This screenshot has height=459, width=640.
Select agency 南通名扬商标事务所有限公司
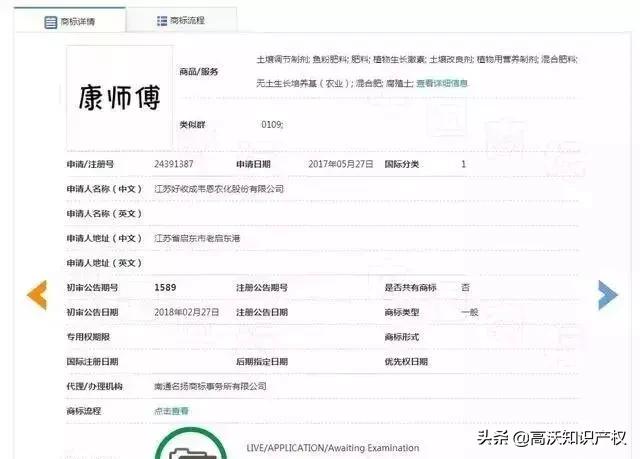pos(210,386)
